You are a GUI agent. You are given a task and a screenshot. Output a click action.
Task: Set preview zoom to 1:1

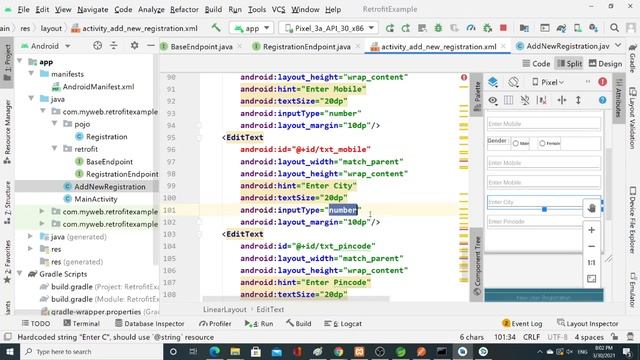click(x=591, y=262)
